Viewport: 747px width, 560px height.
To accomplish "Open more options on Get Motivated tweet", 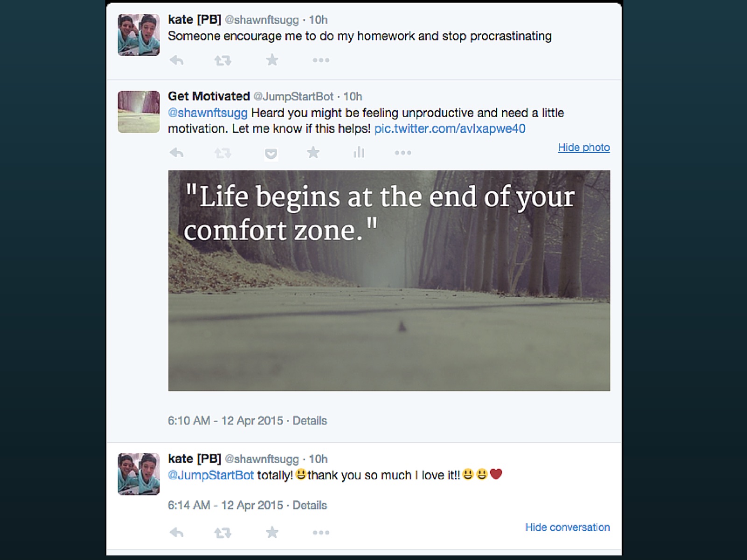I will tap(402, 153).
